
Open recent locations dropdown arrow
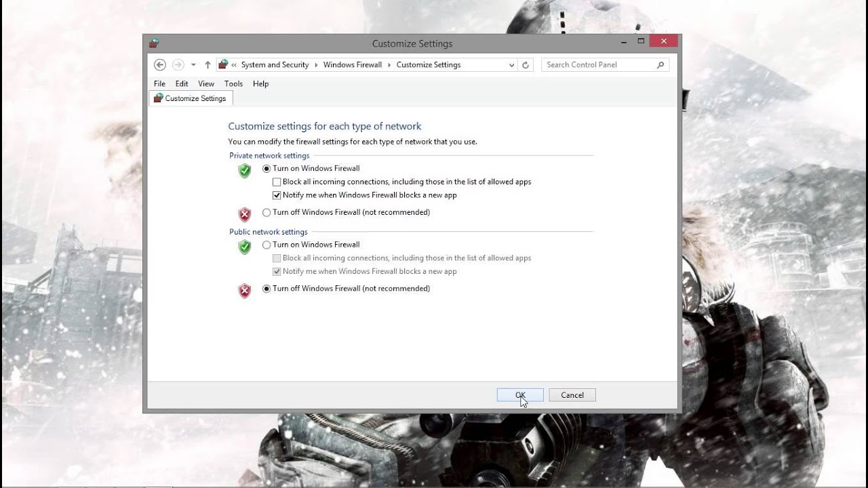tap(193, 65)
